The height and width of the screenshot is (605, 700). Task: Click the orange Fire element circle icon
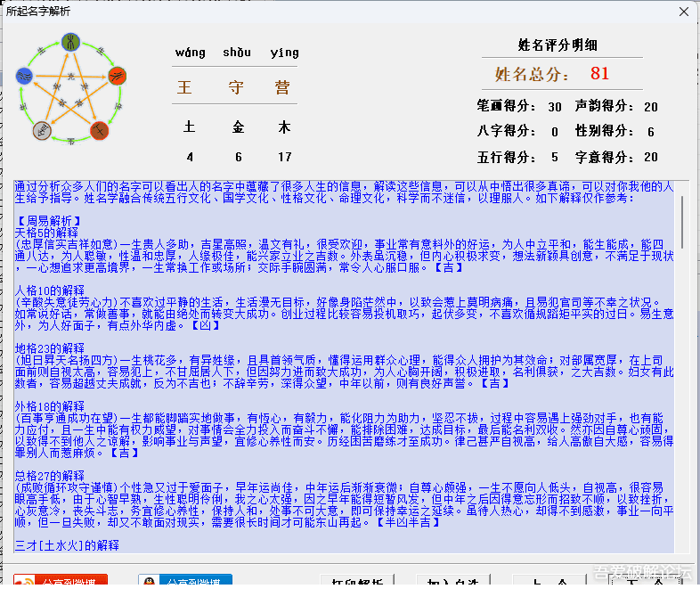[118, 76]
